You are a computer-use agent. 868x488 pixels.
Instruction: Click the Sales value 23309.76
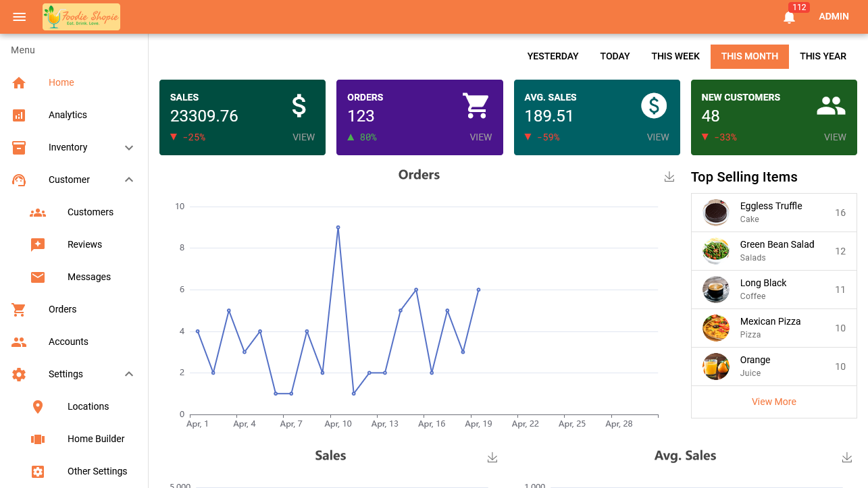coord(204,116)
